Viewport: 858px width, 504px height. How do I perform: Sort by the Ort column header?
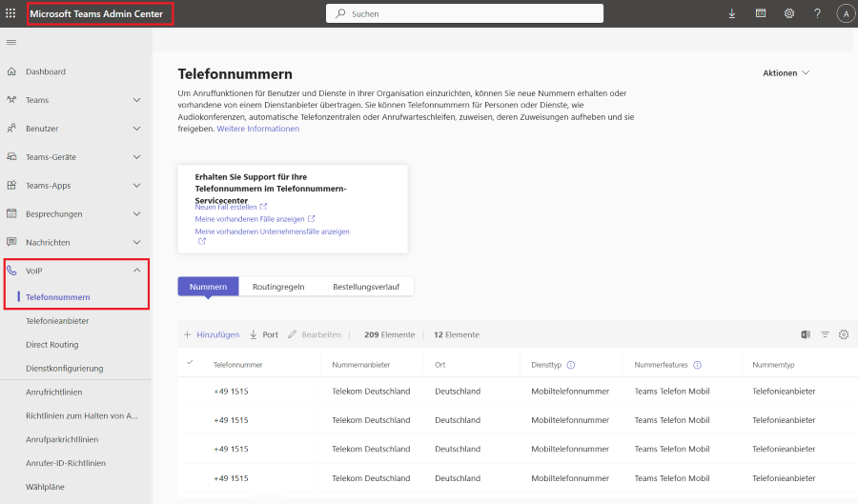click(439, 365)
